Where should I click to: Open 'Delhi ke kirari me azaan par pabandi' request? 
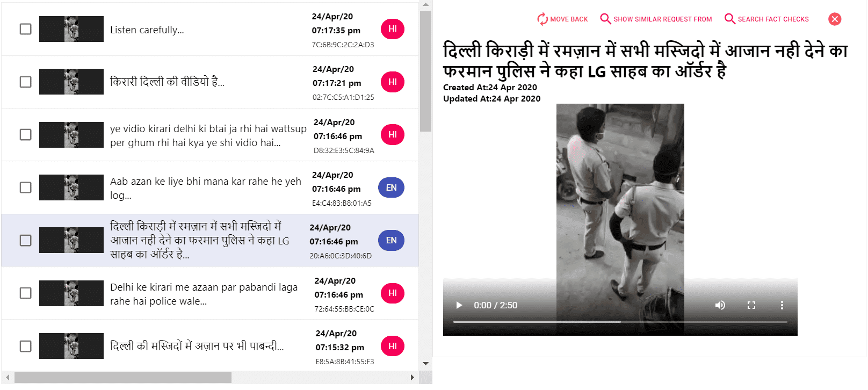(204, 294)
